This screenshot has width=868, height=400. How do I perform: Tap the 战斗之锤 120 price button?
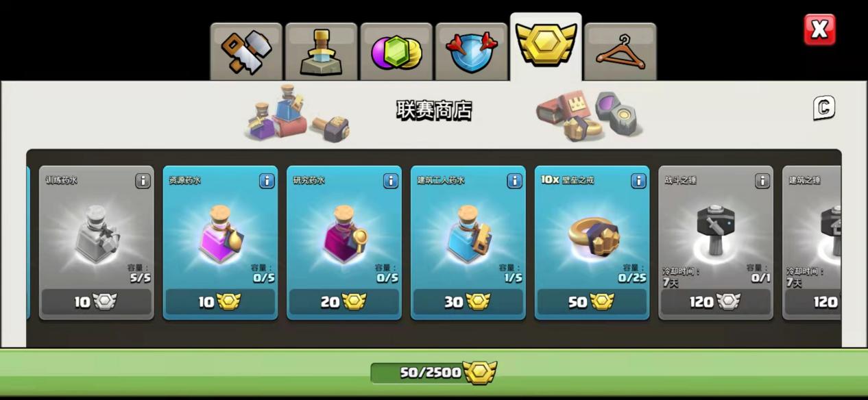click(716, 302)
